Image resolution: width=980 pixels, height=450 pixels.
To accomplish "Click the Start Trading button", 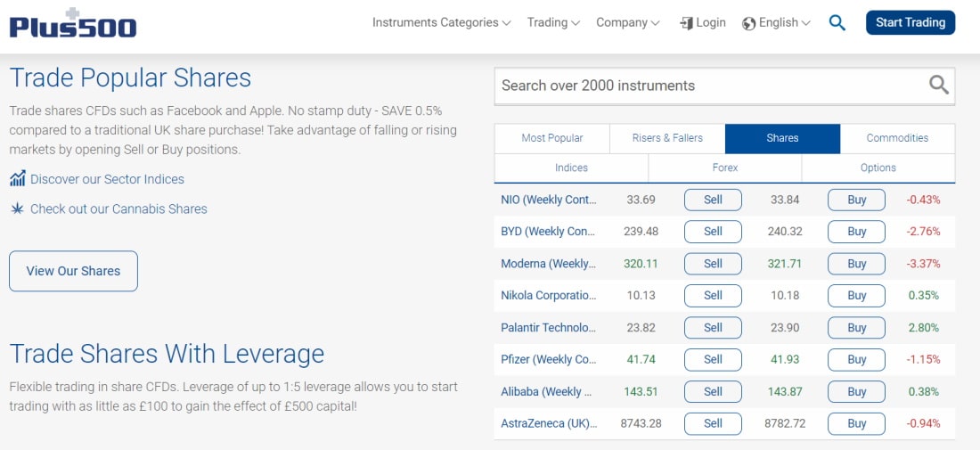I will (x=910, y=22).
